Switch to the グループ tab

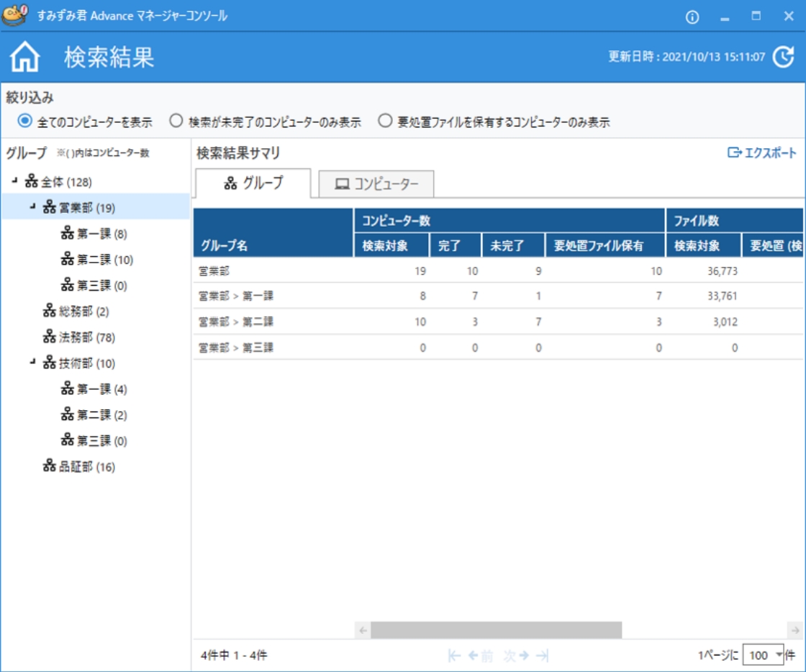click(x=253, y=183)
